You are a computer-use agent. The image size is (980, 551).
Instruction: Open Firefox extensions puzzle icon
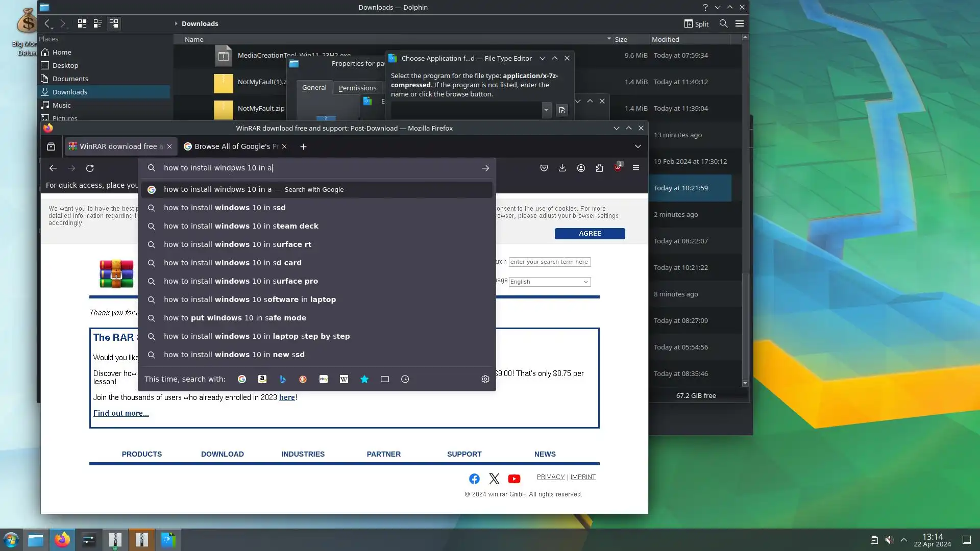tap(599, 168)
